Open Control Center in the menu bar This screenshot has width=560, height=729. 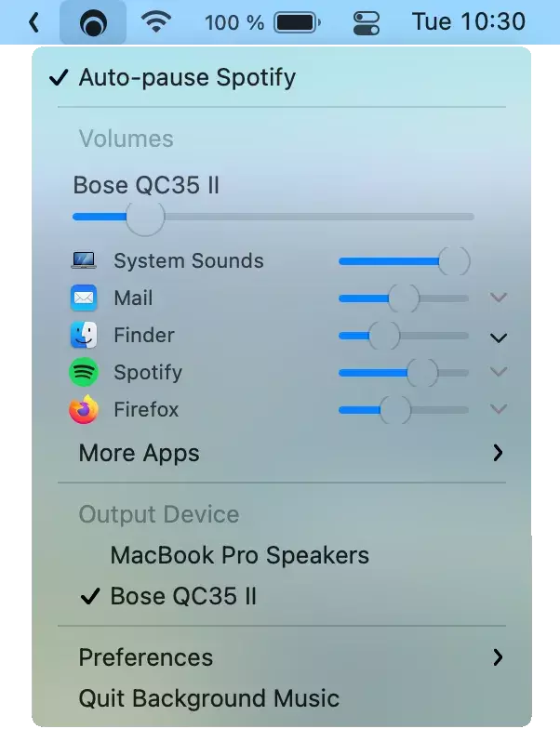coord(367,23)
